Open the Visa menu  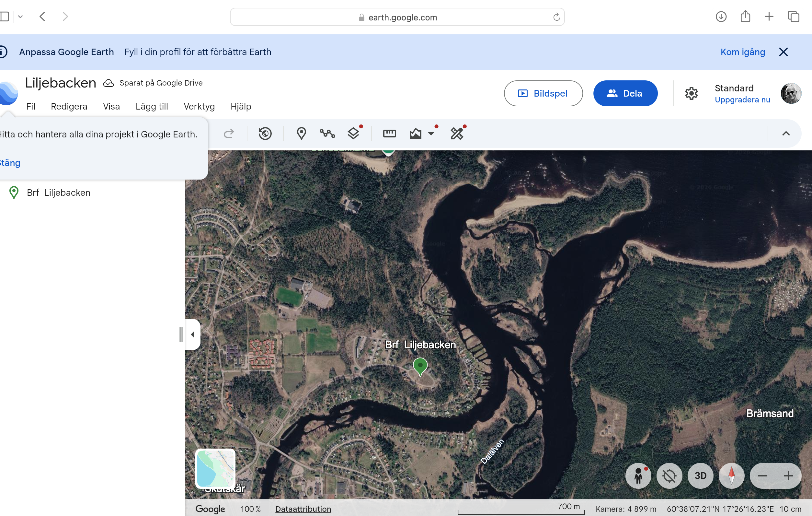point(112,107)
